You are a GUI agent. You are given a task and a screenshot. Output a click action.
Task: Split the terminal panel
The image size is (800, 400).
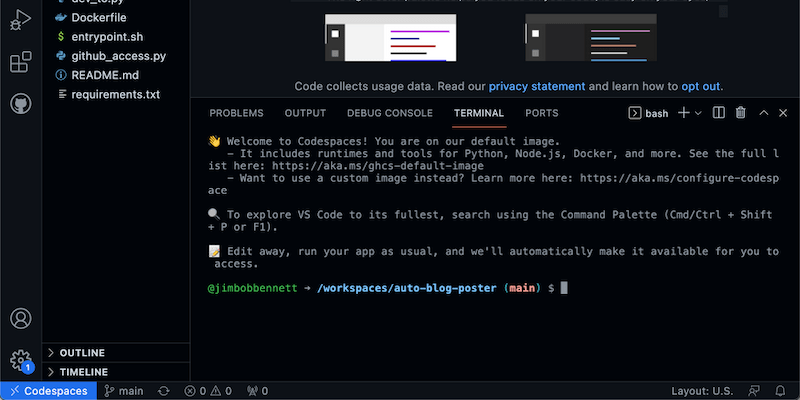pos(718,113)
